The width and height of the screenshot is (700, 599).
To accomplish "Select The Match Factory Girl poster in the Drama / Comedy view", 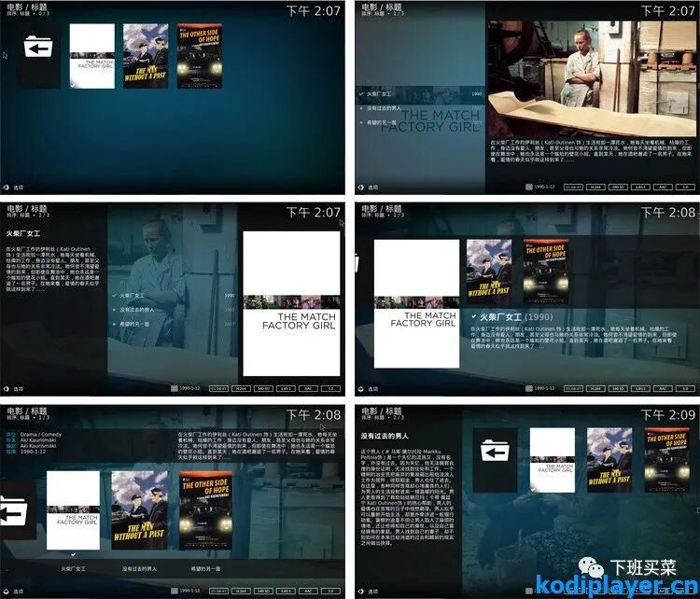I will click(x=73, y=510).
